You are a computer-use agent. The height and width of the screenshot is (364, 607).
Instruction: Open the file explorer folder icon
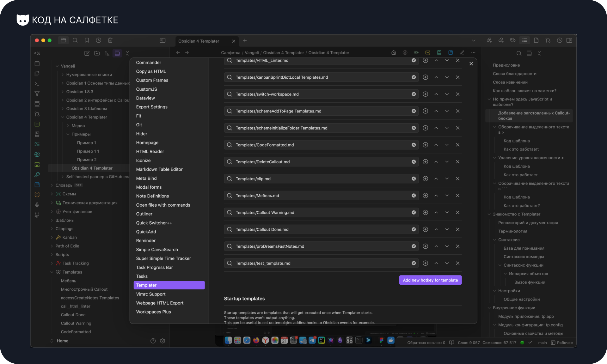(63, 40)
